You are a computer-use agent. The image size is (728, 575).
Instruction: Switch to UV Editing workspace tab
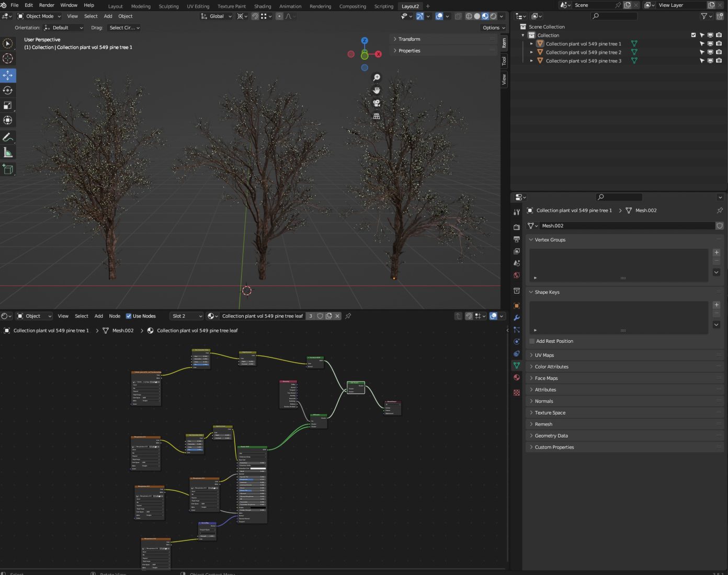point(198,6)
